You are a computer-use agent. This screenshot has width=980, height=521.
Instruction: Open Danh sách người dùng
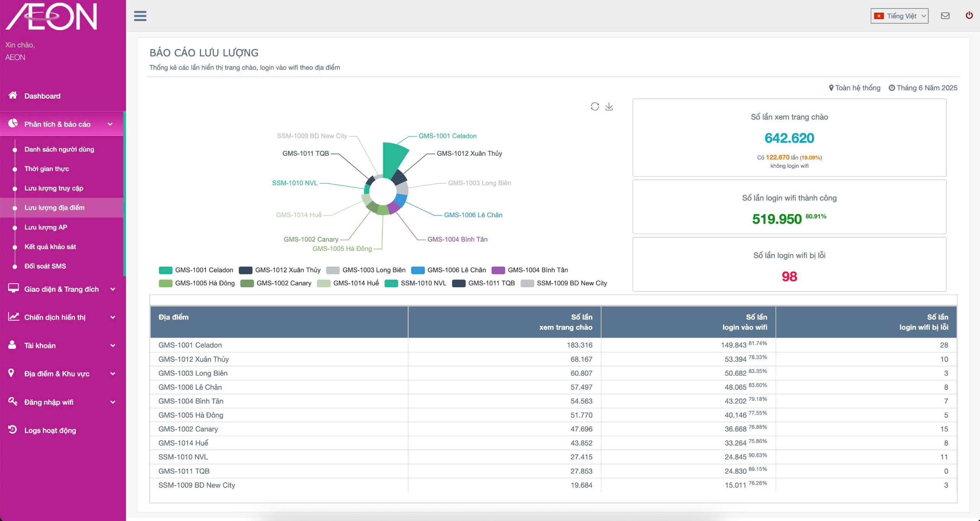coord(59,149)
